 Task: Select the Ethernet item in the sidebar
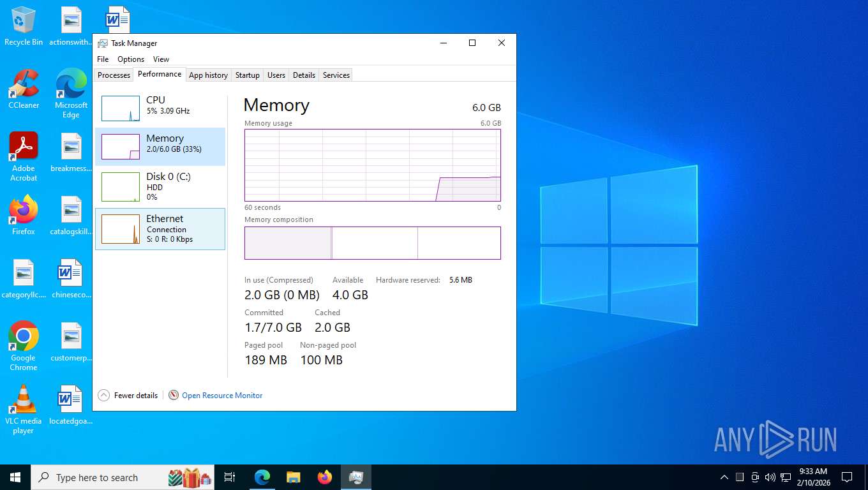[160, 229]
